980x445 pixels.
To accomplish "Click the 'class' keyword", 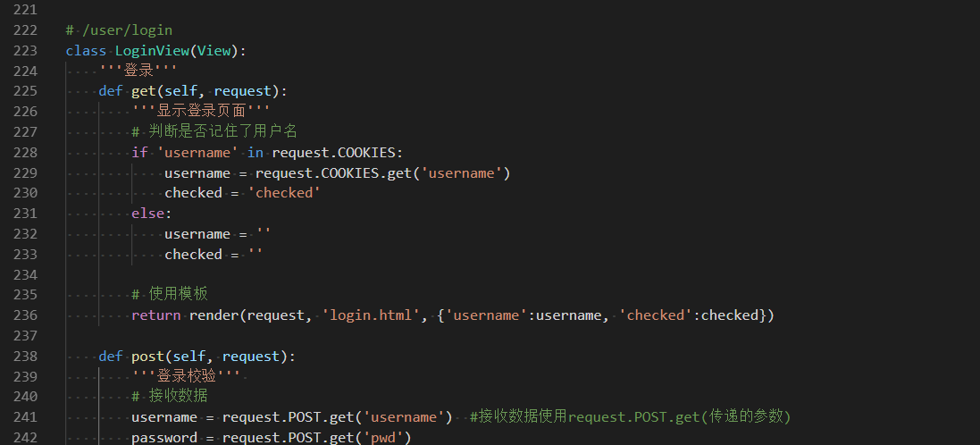I will coord(86,51).
